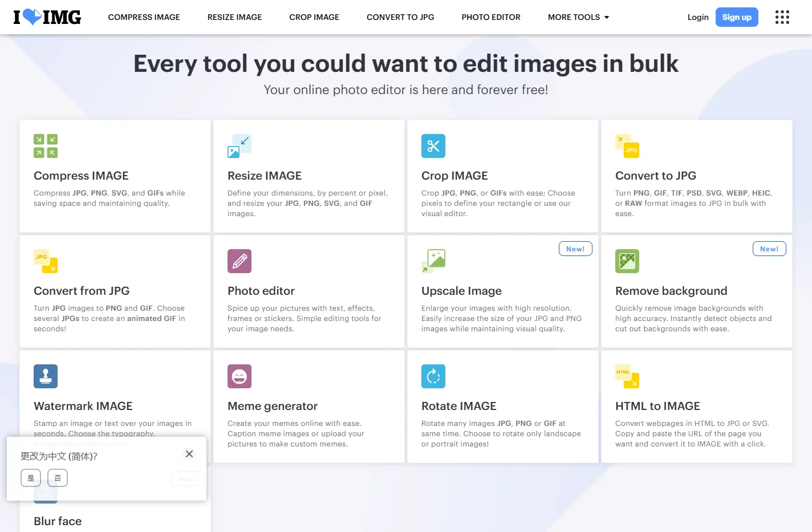The height and width of the screenshot is (532, 812).
Task: Click the Rotate IMAGE icon
Action: click(x=433, y=376)
